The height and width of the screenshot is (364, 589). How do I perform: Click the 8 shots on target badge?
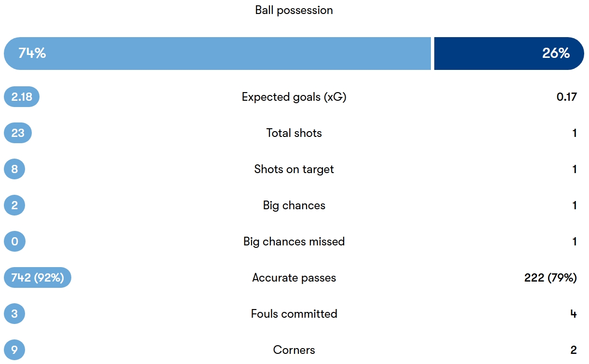[x=14, y=169]
